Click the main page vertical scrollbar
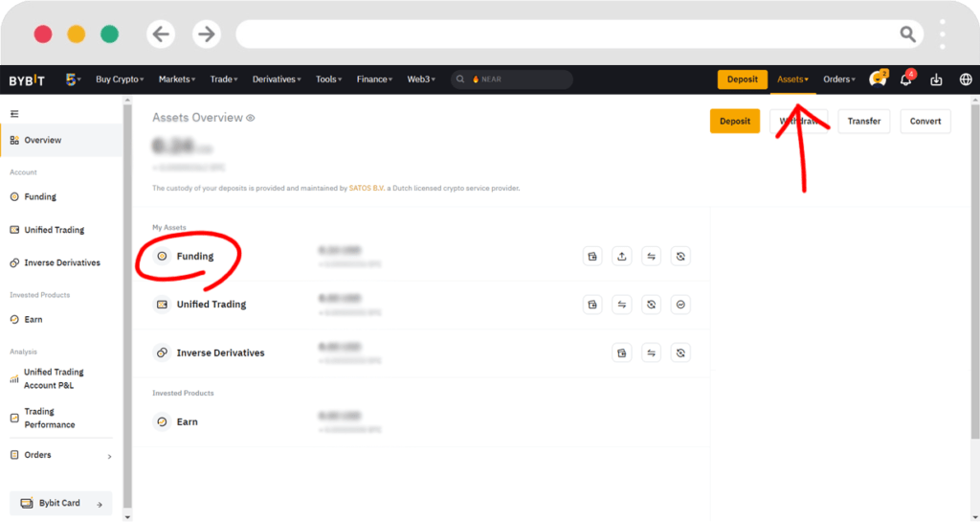The image size is (980, 522). coord(975,272)
